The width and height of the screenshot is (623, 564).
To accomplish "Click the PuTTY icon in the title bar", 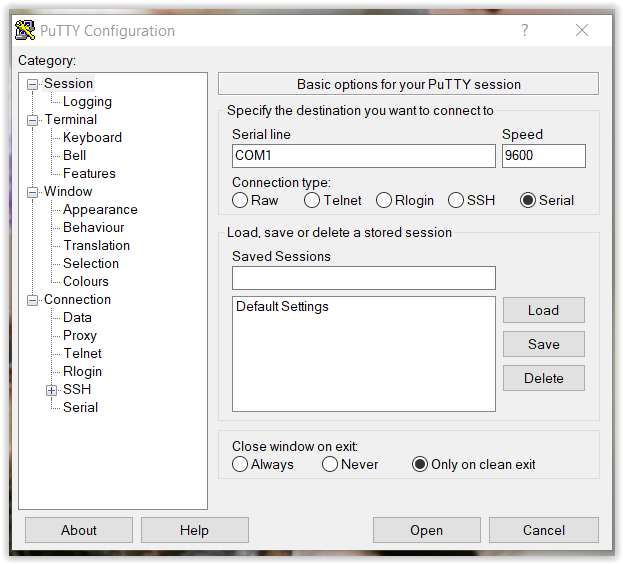I will click(x=25, y=31).
